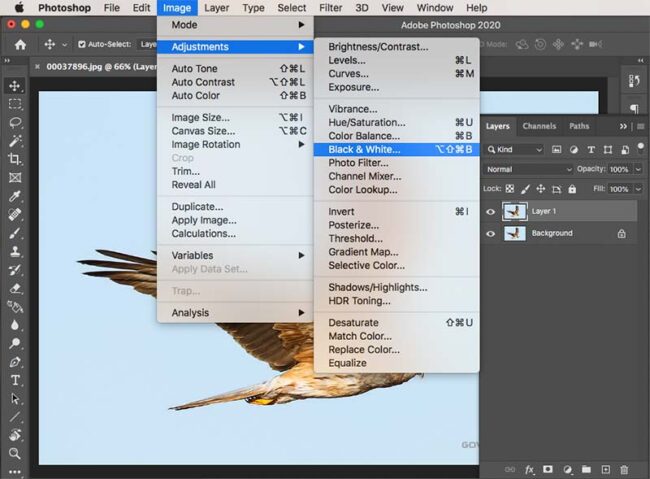Select the Move tool in toolbar
Image resolution: width=650 pixels, height=479 pixels.
(15, 86)
